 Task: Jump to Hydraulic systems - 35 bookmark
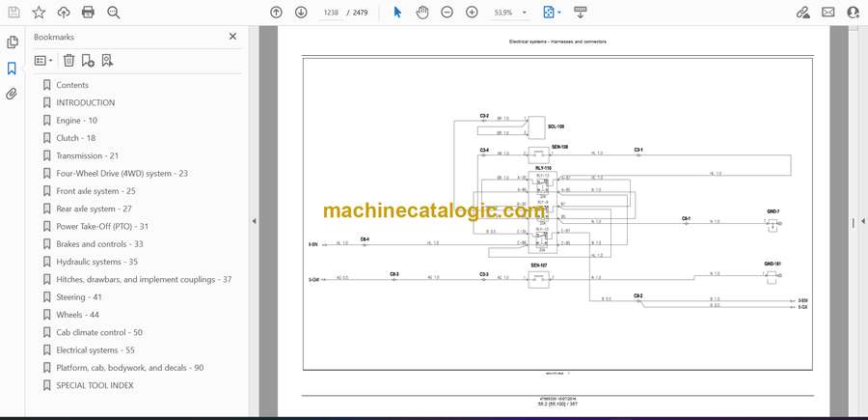(96, 262)
